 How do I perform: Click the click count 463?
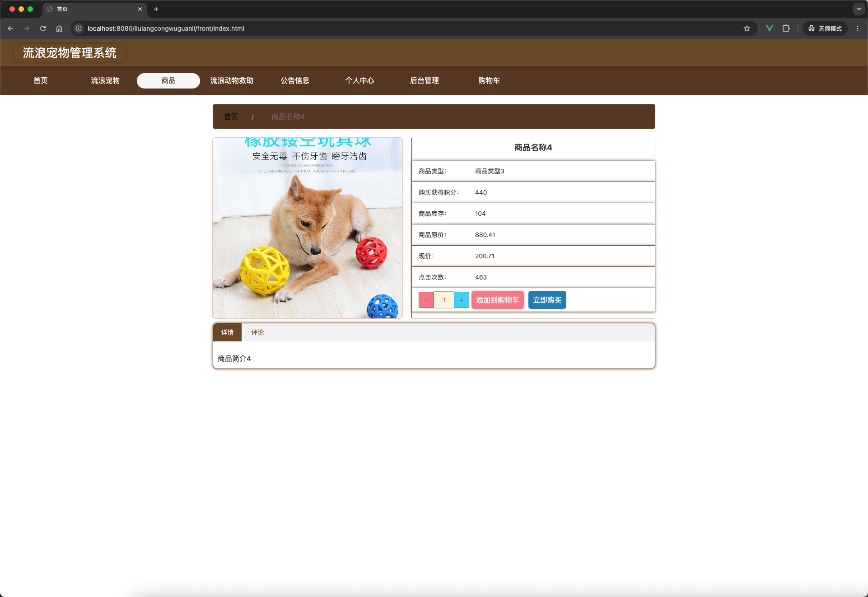click(x=481, y=277)
